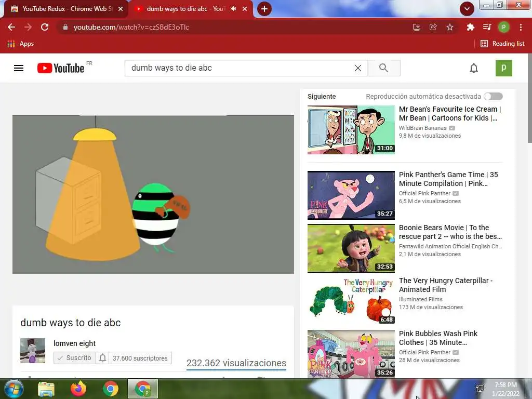The image size is (532, 399).
Task: Open File Explorer from taskbar
Action: pyautogui.click(x=46, y=389)
